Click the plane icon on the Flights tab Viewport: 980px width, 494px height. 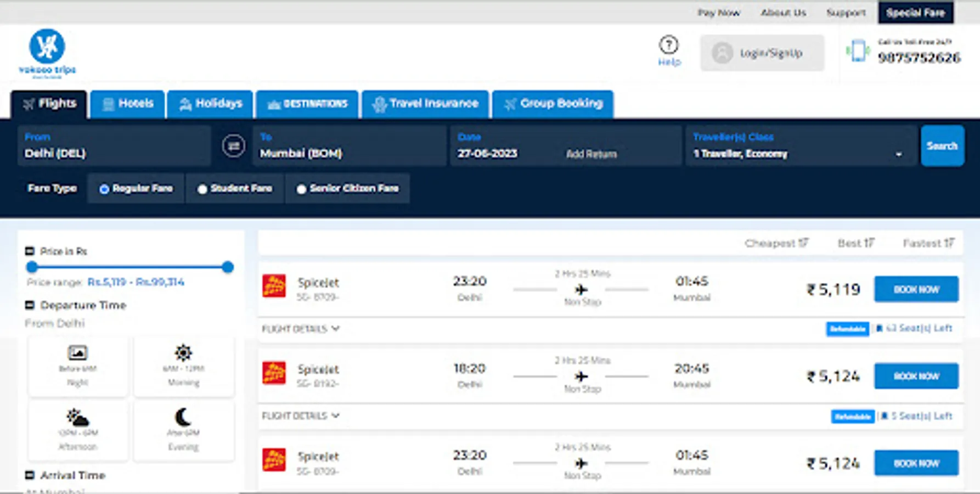click(29, 104)
